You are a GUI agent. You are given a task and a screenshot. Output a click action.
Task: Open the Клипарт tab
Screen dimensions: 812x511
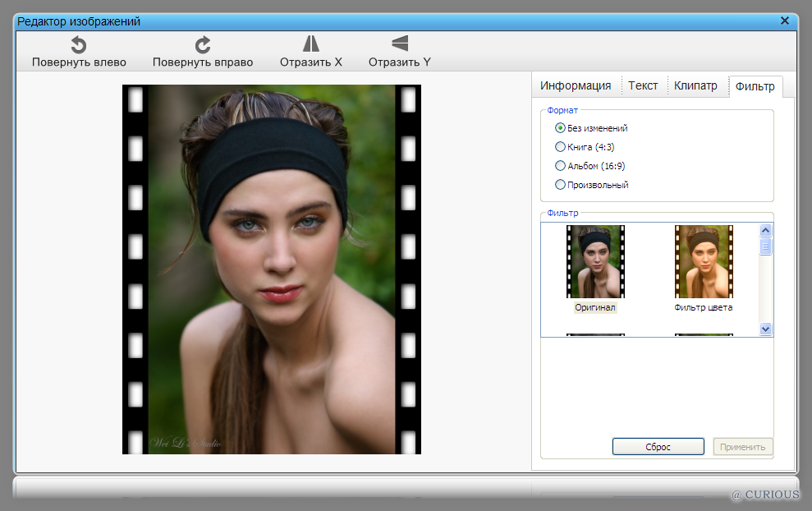pyautogui.click(x=695, y=85)
